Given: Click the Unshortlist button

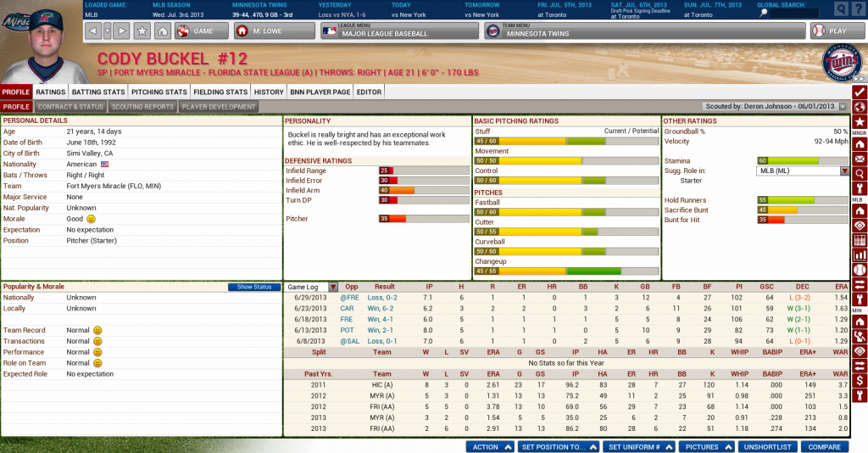Looking at the screenshot, I should pos(767,446).
